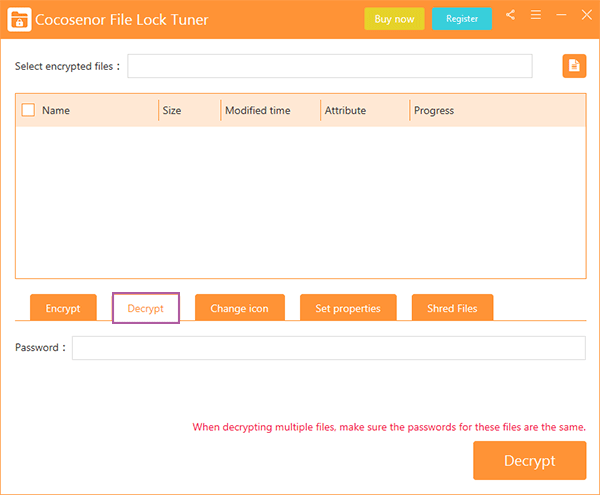Minimize the File Lock Tuner window

coord(561,15)
